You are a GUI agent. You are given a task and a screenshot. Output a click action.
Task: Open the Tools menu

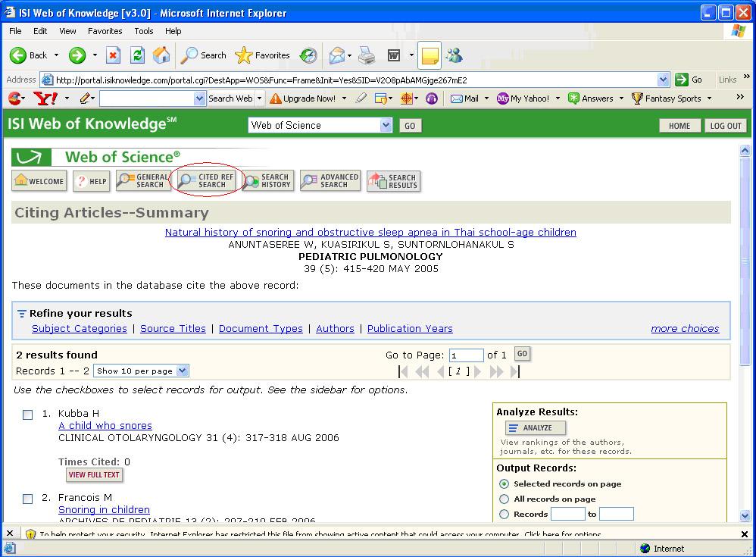[144, 31]
